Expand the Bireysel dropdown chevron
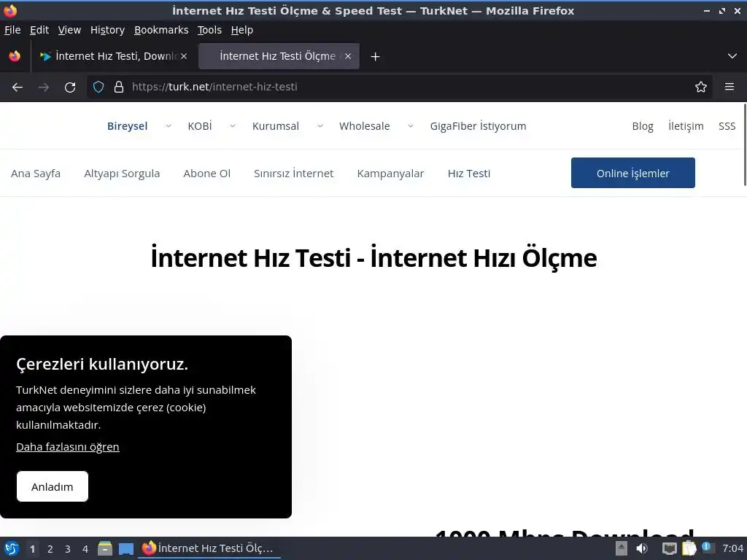Screen dimensions: 747x560 click(169, 126)
